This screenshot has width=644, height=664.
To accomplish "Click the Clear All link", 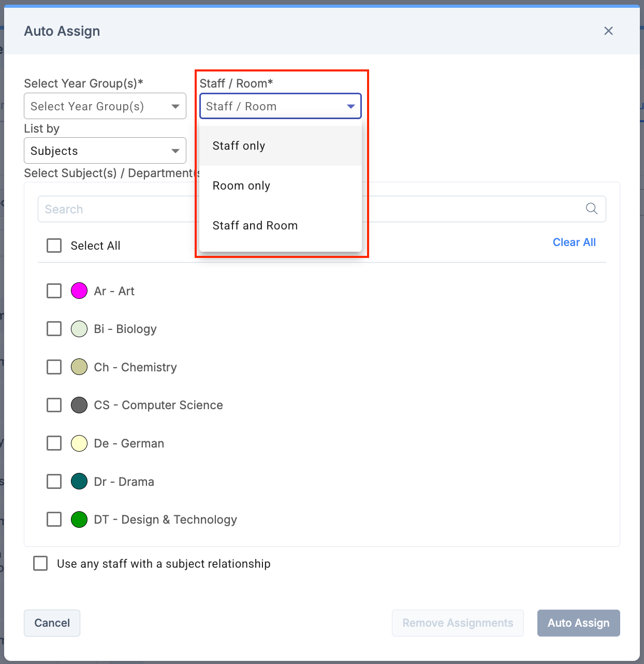I will [574, 242].
